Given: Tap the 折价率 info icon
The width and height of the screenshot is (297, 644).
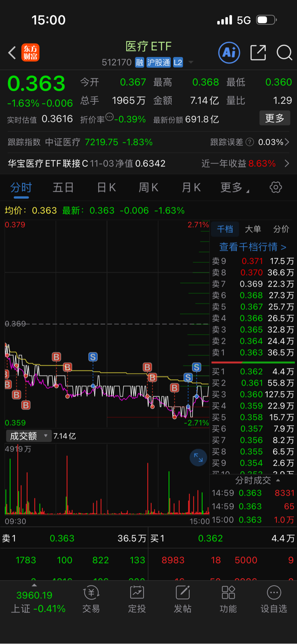Looking at the screenshot, I should click(109, 117).
